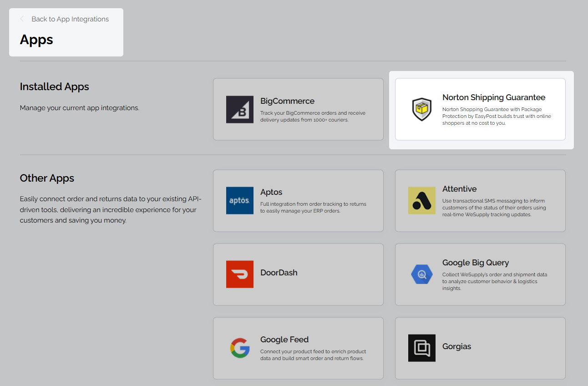Select the Attentive app title

point(460,189)
